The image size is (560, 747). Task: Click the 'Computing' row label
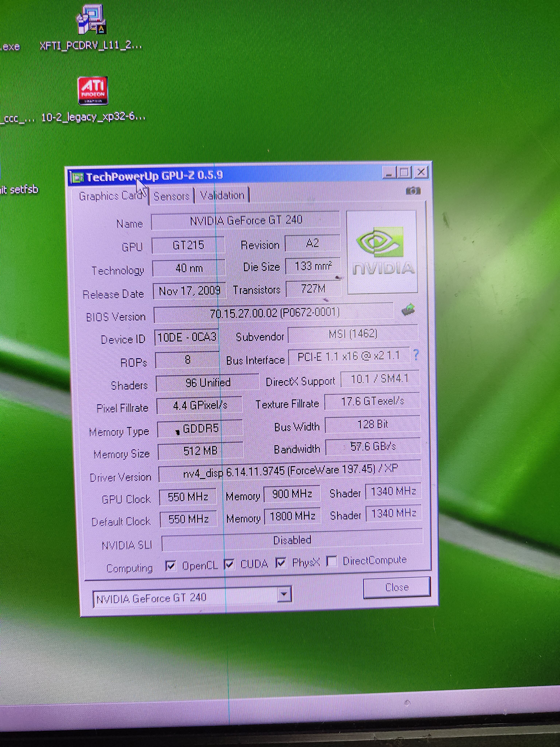(129, 568)
